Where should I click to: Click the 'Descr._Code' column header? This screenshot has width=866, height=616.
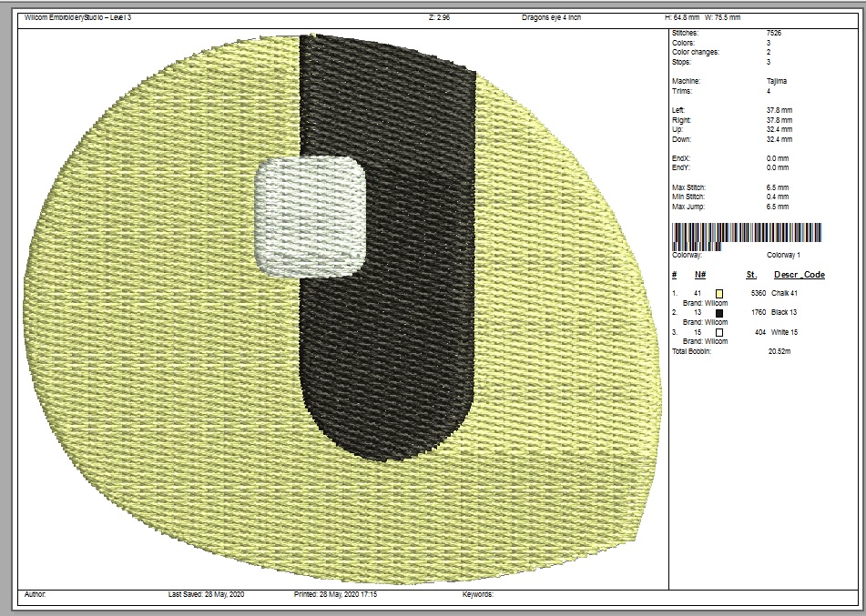pyautogui.click(x=800, y=275)
